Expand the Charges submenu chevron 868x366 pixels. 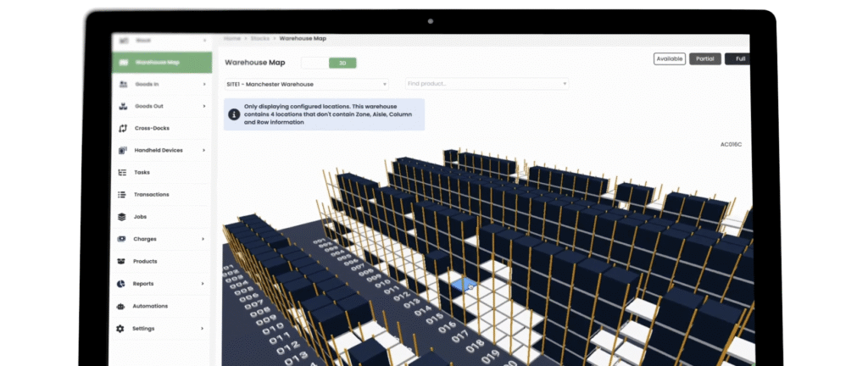pos(203,239)
